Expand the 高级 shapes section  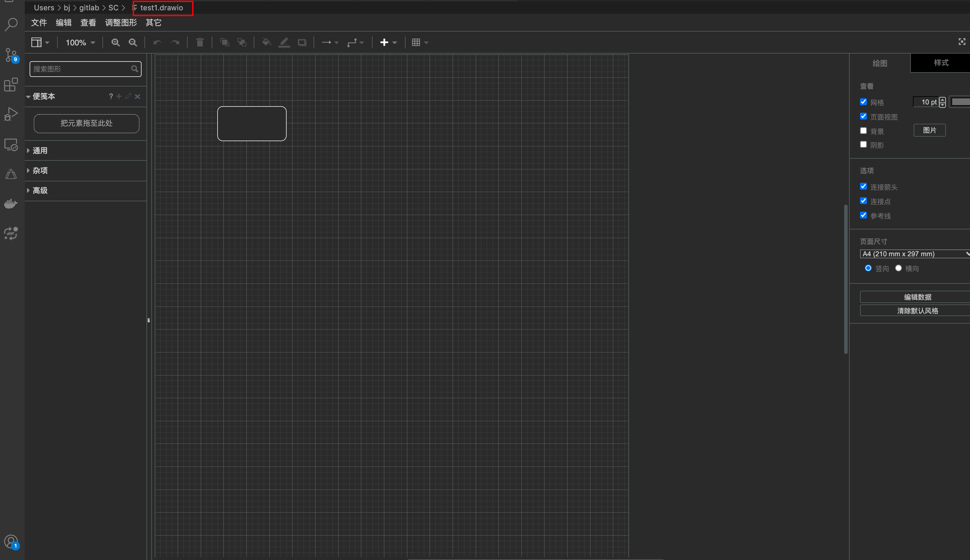pyautogui.click(x=86, y=190)
